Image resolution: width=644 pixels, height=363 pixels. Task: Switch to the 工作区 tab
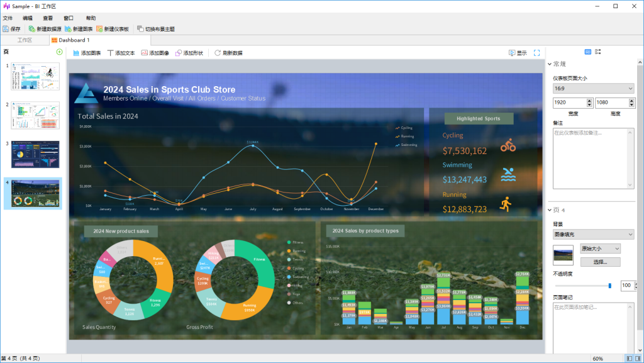pyautogui.click(x=24, y=40)
